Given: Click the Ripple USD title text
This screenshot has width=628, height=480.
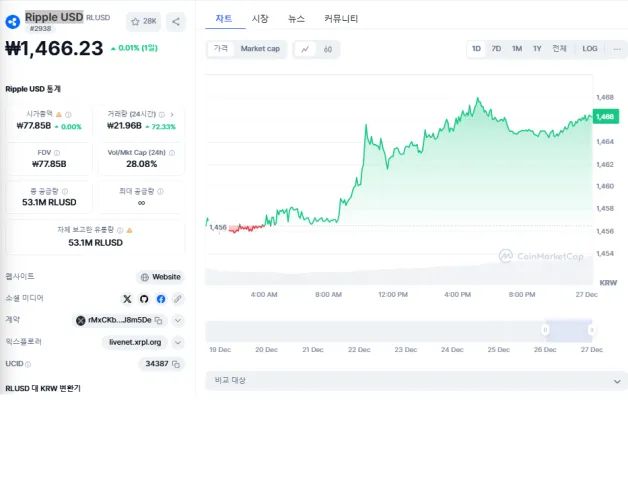Looking at the screenshot, I should (54, 17).
